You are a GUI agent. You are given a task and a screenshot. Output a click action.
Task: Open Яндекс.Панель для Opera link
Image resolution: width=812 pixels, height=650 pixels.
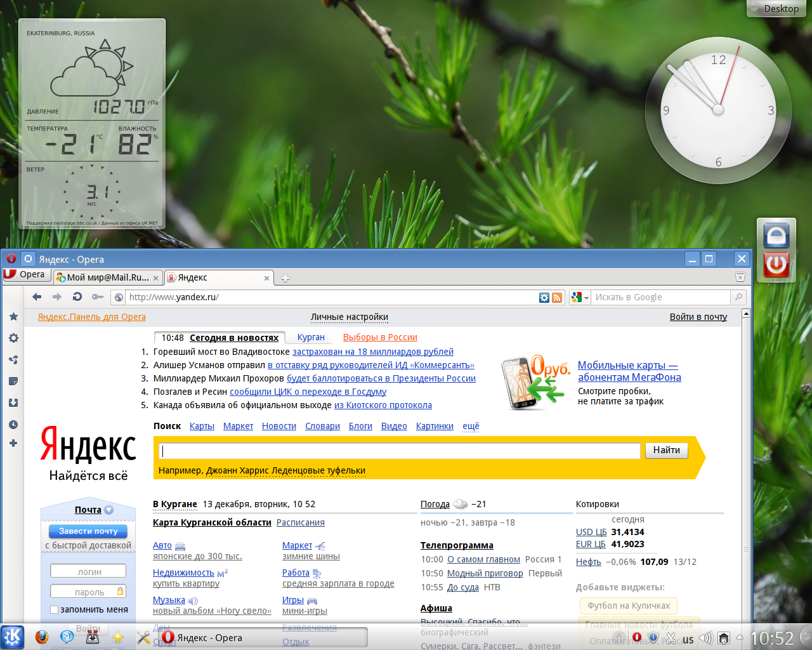[91, 317]
